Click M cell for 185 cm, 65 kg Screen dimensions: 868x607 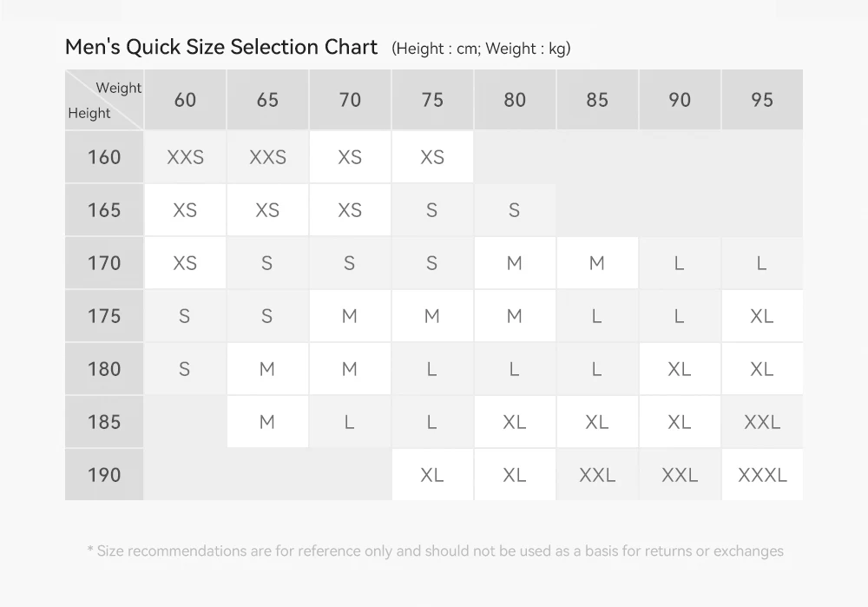(x=267, y=422)
